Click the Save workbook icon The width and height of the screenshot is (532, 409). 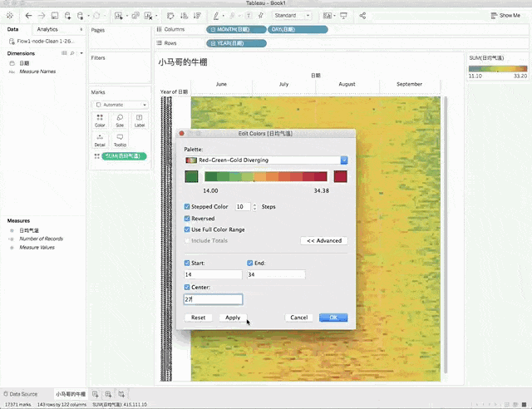click(x=55, y=16)
